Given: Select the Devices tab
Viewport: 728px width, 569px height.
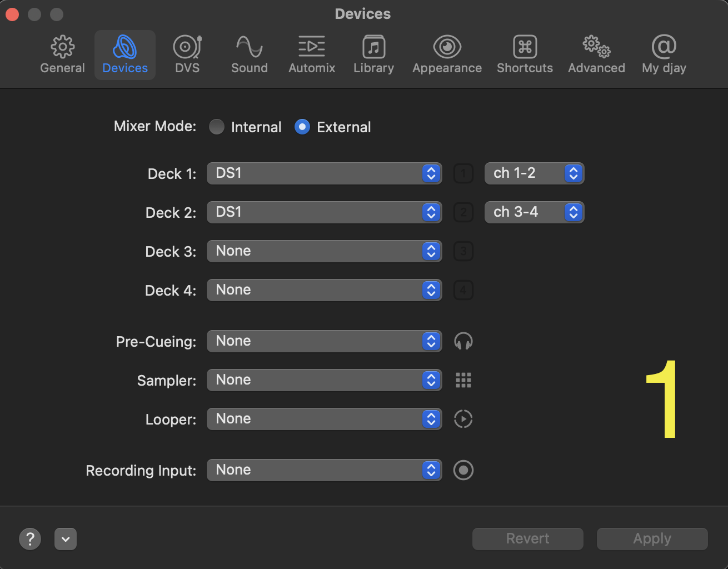Looking at the screenshot, I should pyautogui.click(x=125, y=54).
